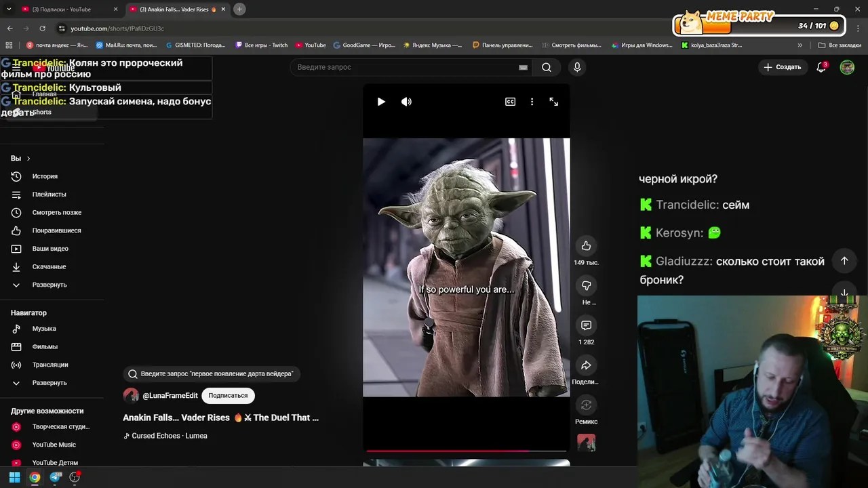Subscribe with the Подписаться button

(228, 395)
